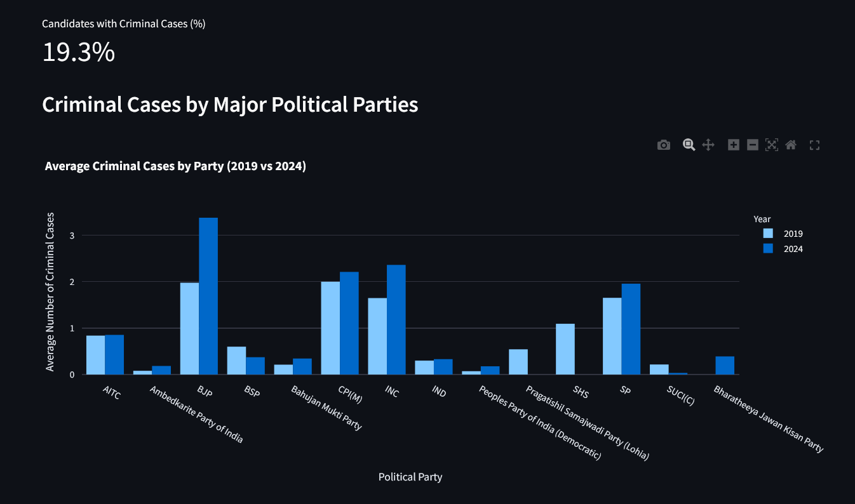Select the Pan tool
The height and width of the screenshot is (504, 855).
coord(708,145)
